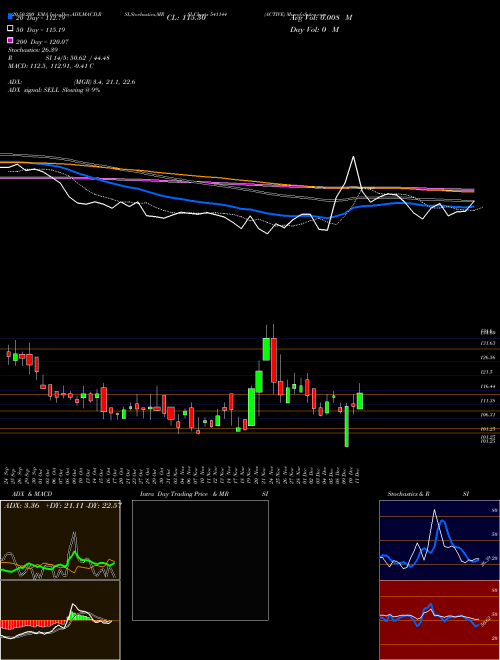Click the 'MACD: 112.5, 112.91, -0.41 C' line
Viewport: 500px width, 660px height.
point(51,66)
